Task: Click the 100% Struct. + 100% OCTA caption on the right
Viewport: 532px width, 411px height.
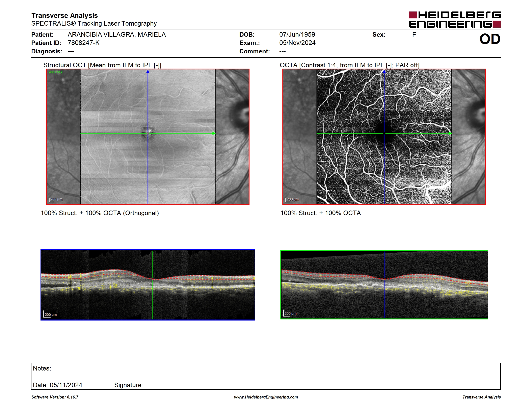Action: click(321, 213)
